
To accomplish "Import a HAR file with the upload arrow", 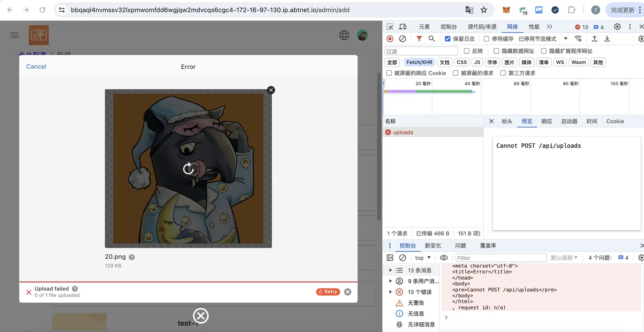I will 594,39.
